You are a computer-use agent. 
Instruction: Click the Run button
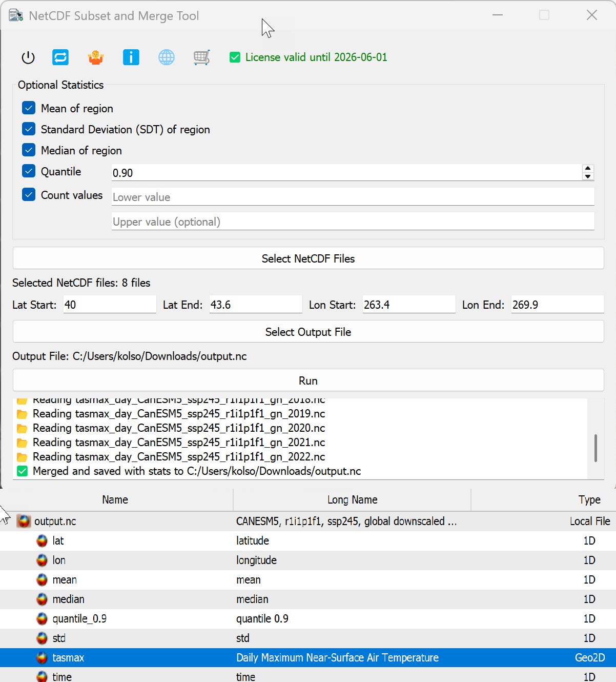[308, 381]
